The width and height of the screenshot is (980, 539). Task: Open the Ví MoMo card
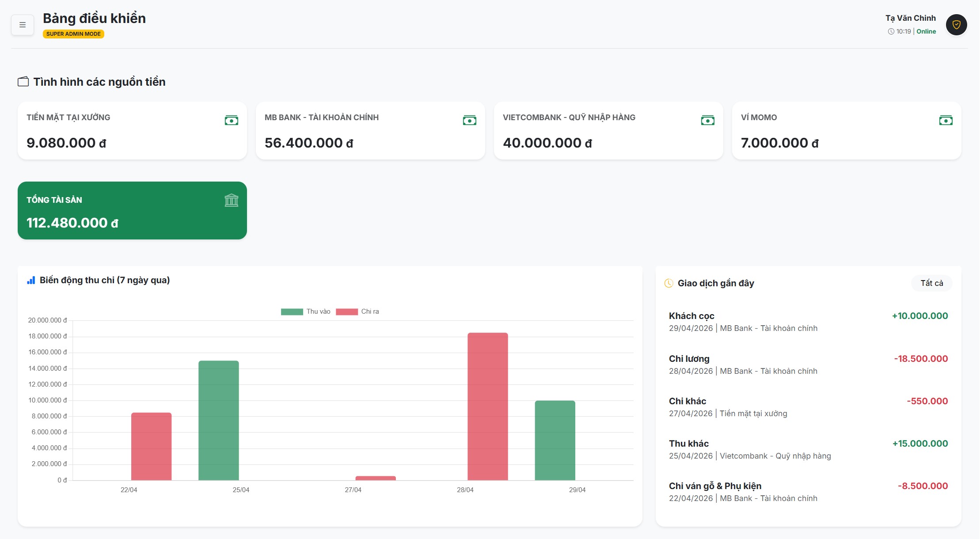coord(847,131)
